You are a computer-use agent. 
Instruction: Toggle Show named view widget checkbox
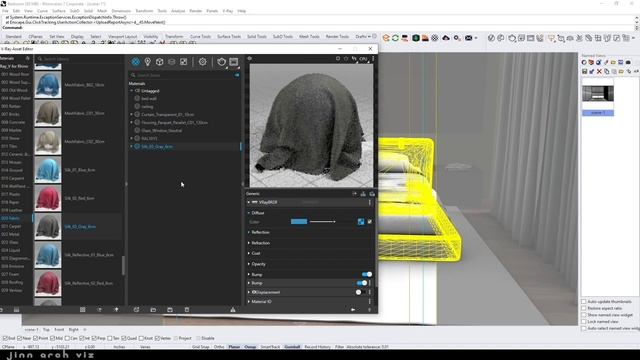click(584, 315)
